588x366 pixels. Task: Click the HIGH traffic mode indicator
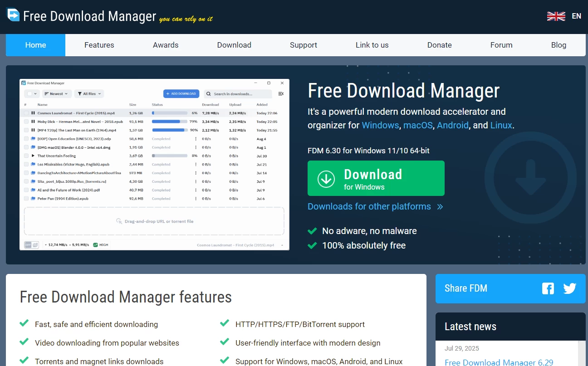tap(101, 245)
